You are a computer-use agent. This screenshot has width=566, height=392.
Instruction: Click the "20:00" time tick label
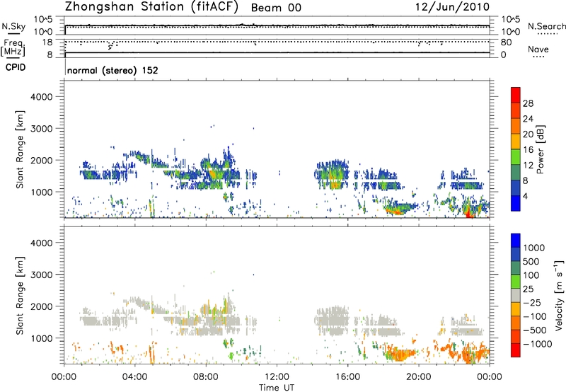(x=418, y=377)
